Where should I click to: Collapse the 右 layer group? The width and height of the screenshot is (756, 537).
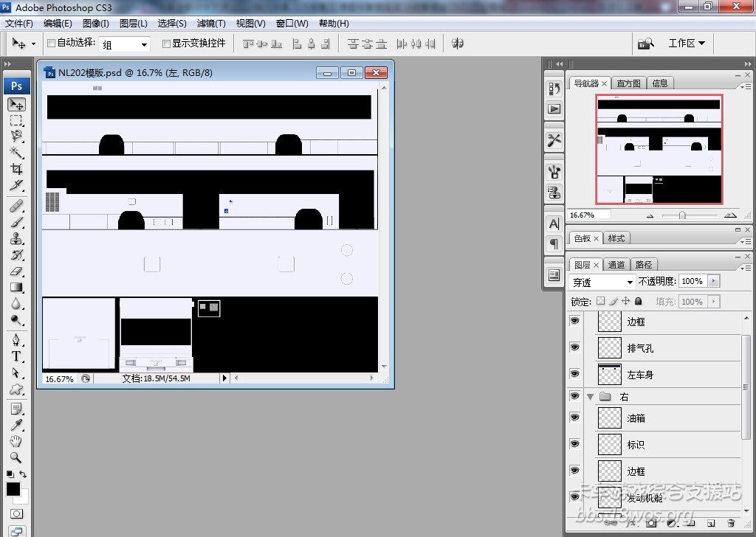point(590,397)
